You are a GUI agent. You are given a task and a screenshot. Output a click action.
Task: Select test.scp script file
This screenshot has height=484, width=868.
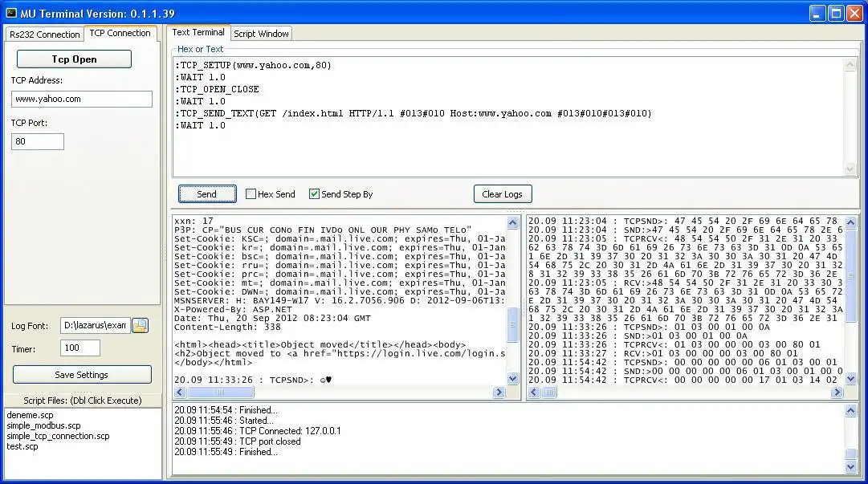coord(22,446)
